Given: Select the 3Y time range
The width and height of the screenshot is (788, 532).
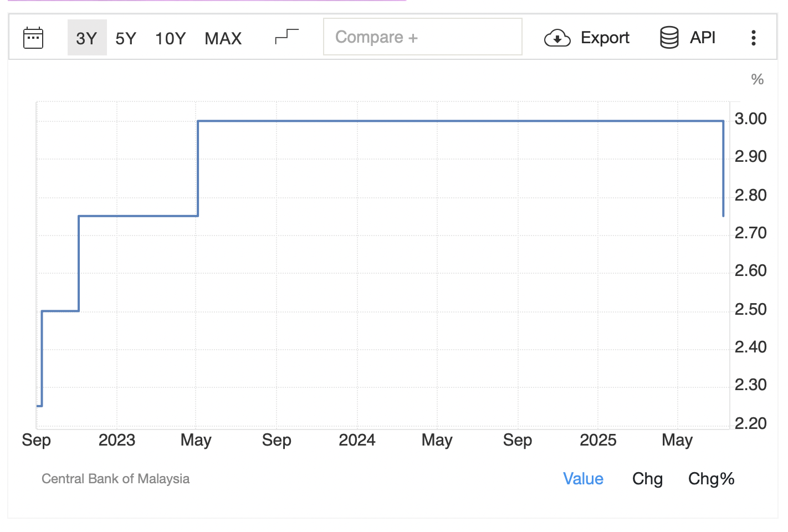Looking at the screenshot, I should [86, 38].
